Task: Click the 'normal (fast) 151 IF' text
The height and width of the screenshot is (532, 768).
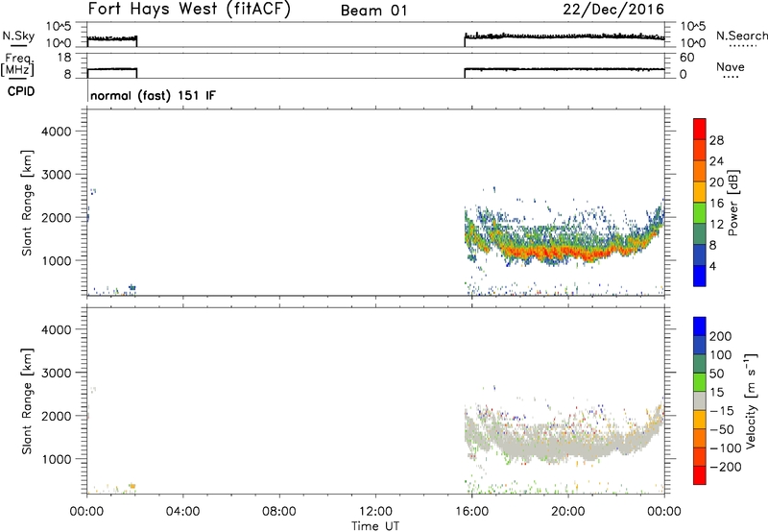Action: pos(153,95)
